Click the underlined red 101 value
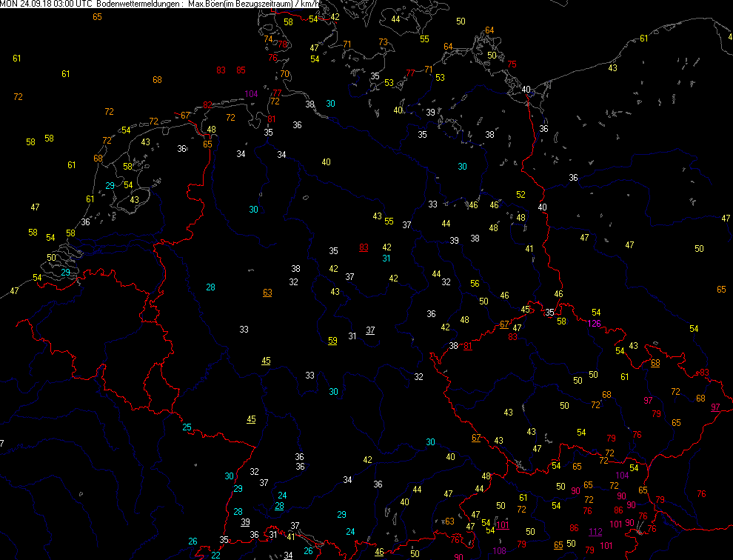 coord(503,525)
